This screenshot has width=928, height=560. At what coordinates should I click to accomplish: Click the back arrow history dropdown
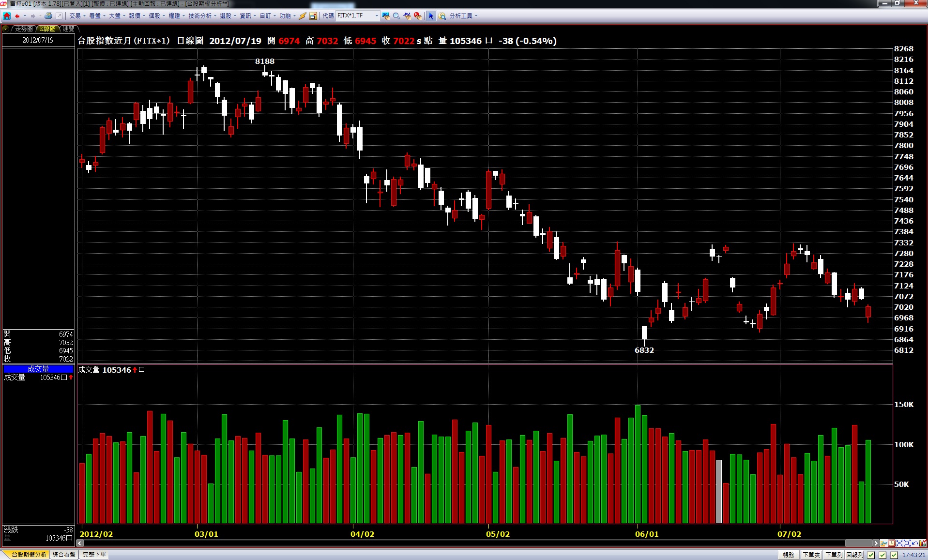[x=25, y=16]
